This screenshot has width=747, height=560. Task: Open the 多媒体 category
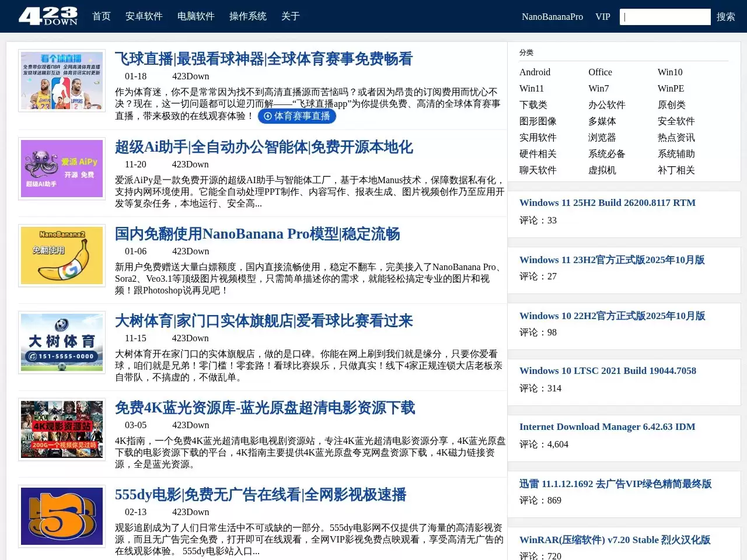[x=602, y=121]
